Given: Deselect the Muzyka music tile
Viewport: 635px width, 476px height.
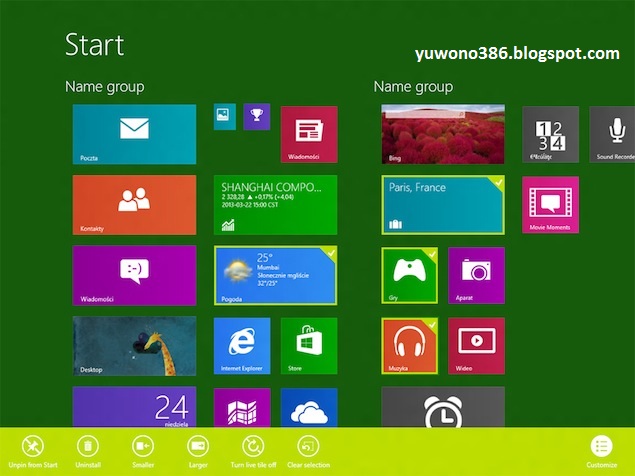Looking at the screenshot, I should point(409,346).
